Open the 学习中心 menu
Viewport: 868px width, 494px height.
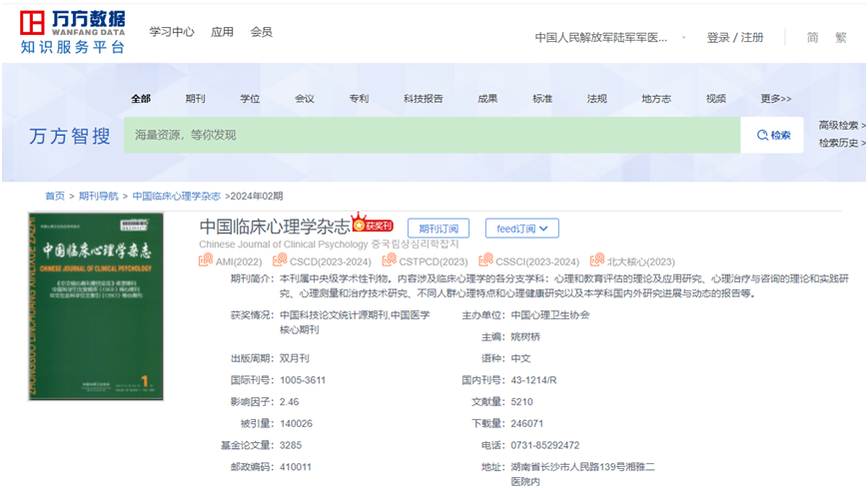(172, 32)
